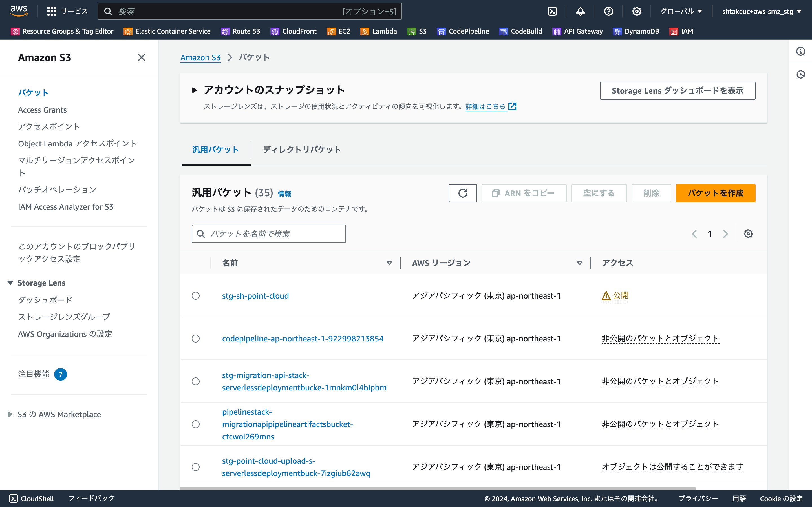
Task: Select the stg-migration-api-stack bucket radio
Action: click(196, 381)
